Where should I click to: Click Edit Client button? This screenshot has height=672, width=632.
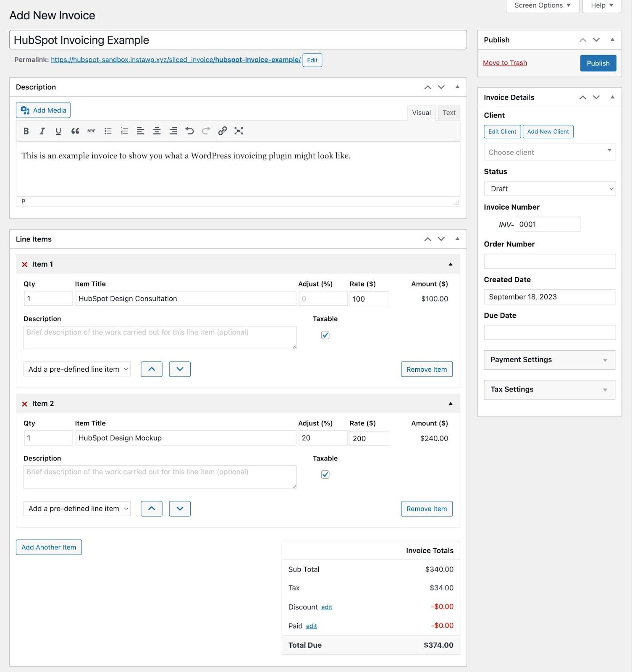pyautogui.click(x=502, y=131)
